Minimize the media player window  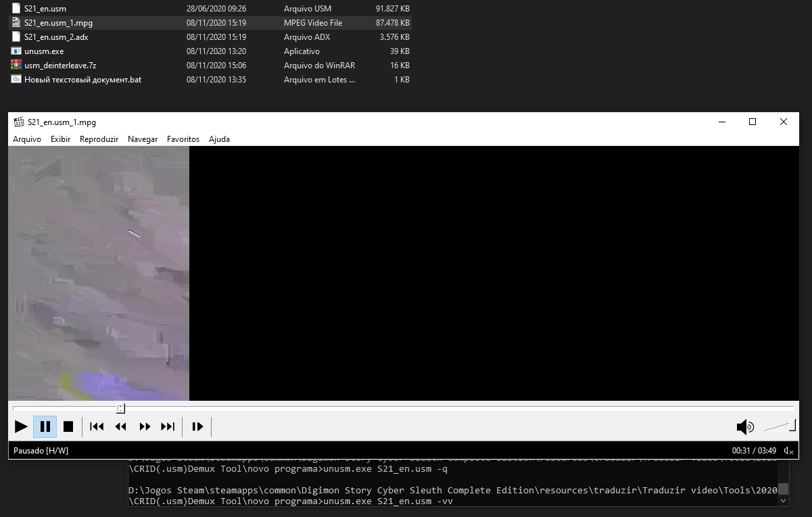click(x=722, y=122)
